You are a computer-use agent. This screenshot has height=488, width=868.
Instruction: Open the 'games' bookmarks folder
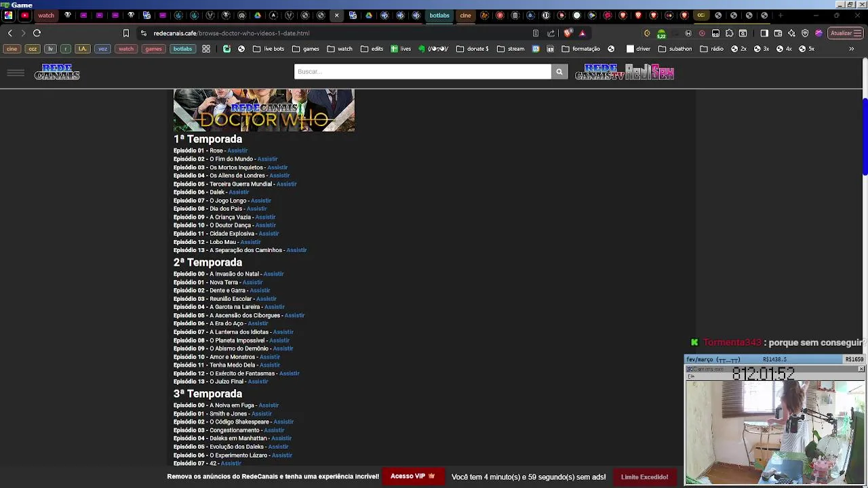click(x=305, y=49)
